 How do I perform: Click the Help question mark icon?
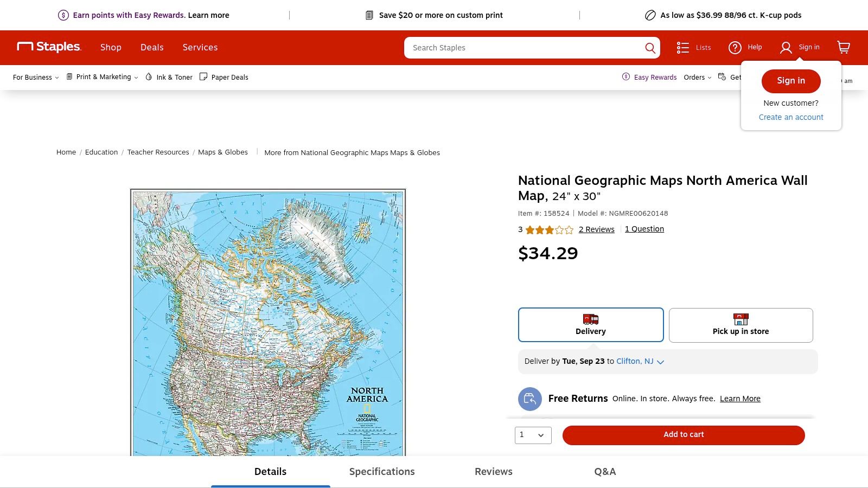coord(735,47)
